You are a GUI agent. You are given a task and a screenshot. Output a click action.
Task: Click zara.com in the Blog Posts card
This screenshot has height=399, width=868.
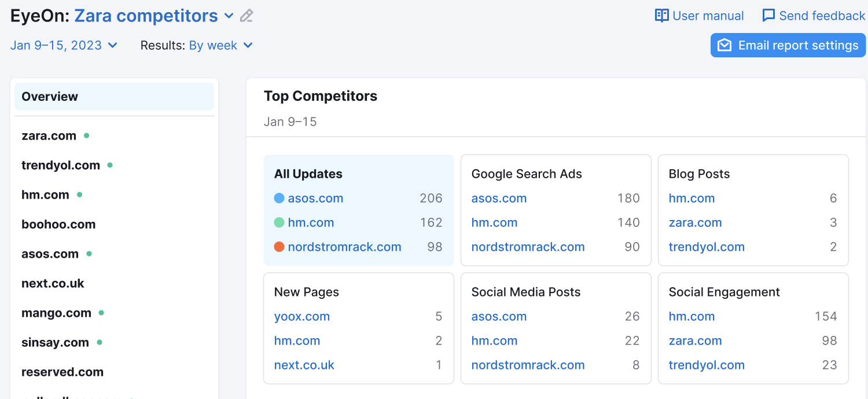click(695, 222)
